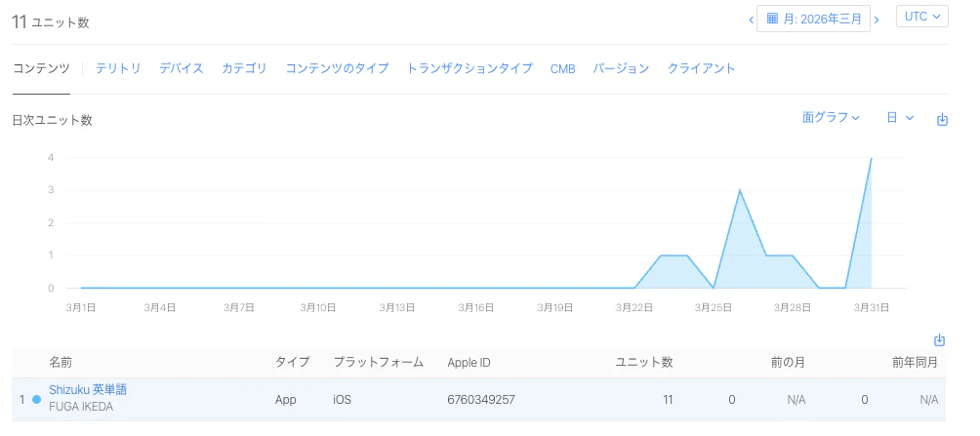Switch to the CMB tab
The height and width of the screenshot is (436, 980).
562,68
